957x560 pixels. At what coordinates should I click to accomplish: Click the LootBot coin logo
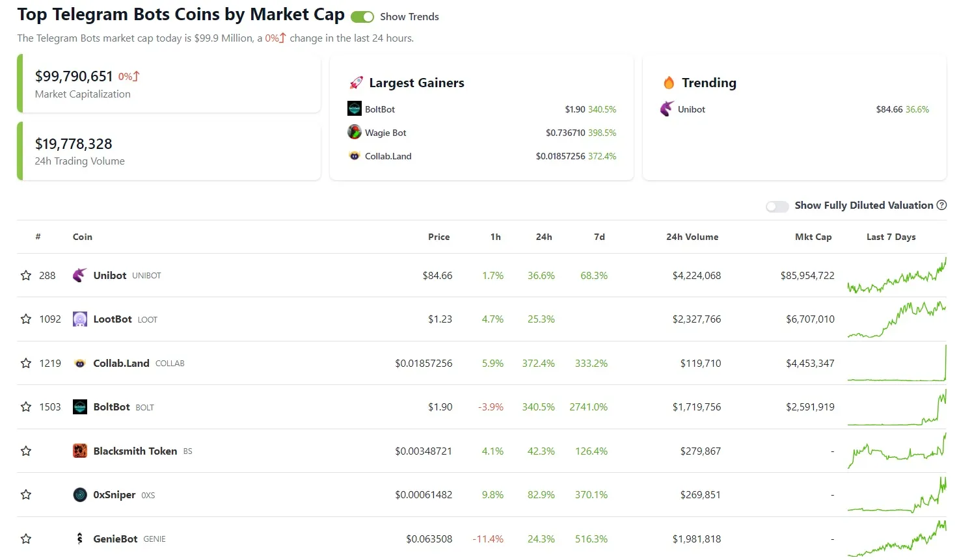(79, 319)
